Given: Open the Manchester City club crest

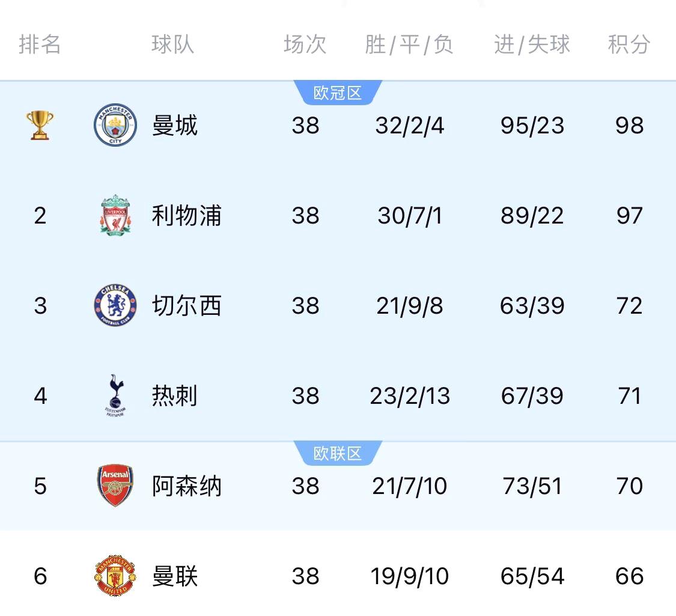Looking at the screenshot, I should pos(115,125).
